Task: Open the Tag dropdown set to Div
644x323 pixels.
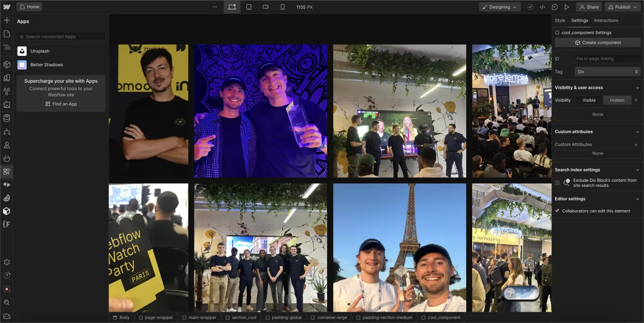Action: pos(607,71)
